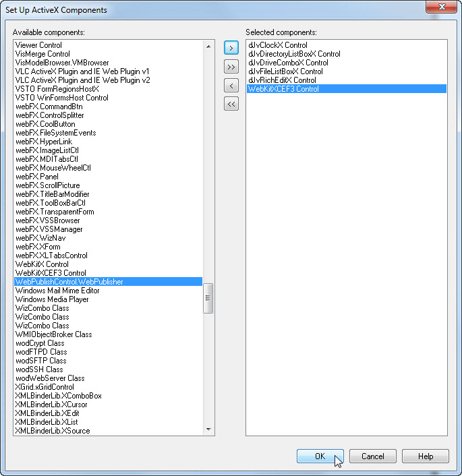
Task: Select webFX.ScrollPicture
Action: click(108, 185)
